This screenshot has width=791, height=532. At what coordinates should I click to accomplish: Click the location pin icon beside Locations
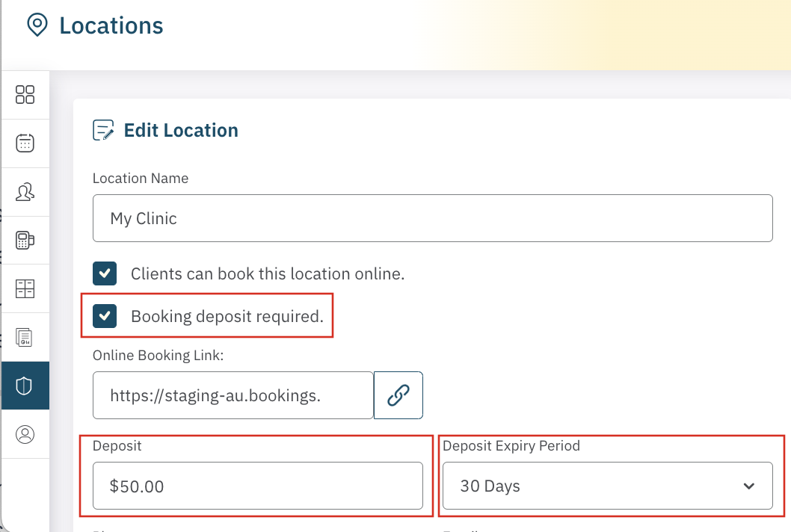click(36, 25)
